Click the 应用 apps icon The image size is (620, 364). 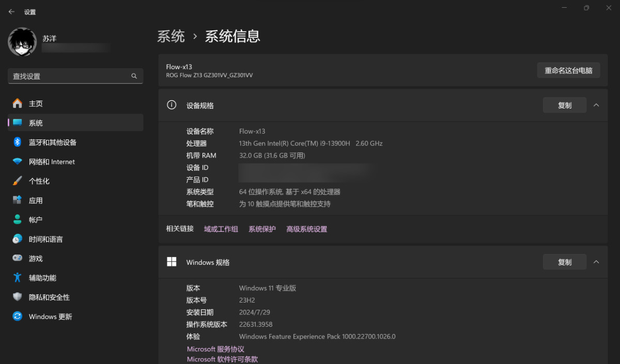point(18,200)
